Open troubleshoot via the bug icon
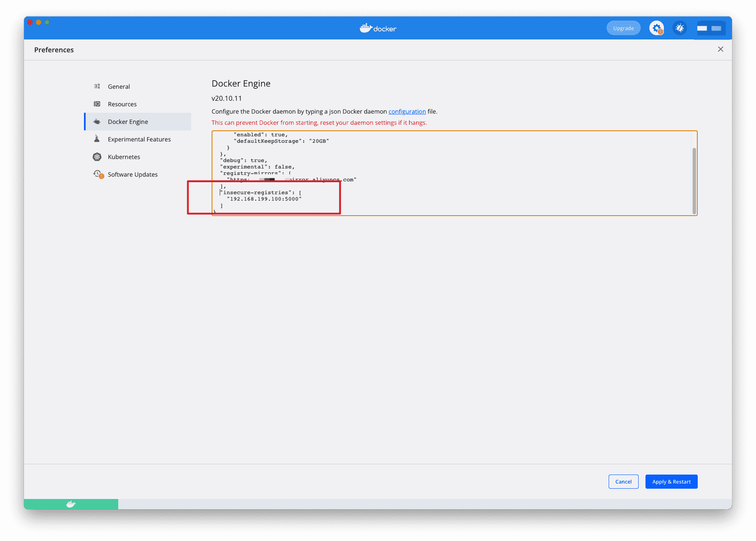The height and width of the screenshot is (541, 756). (679, 28)
